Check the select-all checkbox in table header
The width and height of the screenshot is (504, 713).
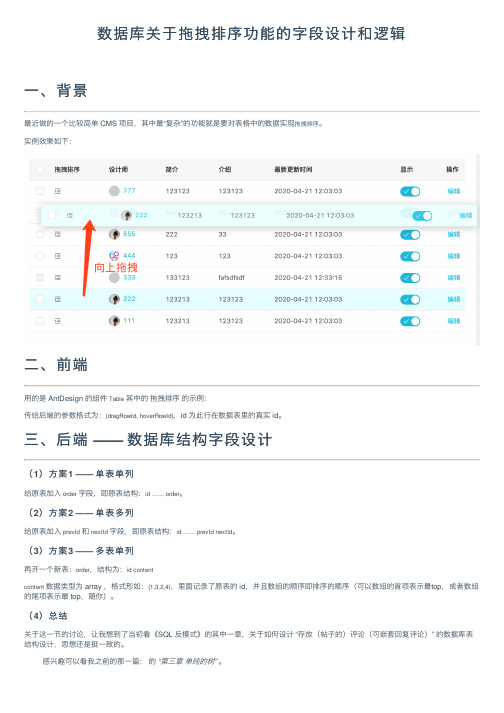40,169
